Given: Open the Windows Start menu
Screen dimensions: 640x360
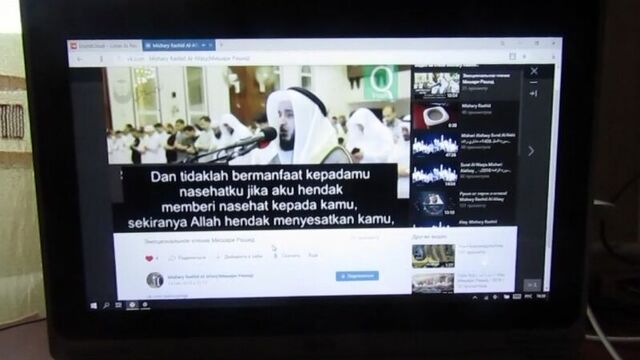Looking at the screenshot, I should [x=93, y=305].
